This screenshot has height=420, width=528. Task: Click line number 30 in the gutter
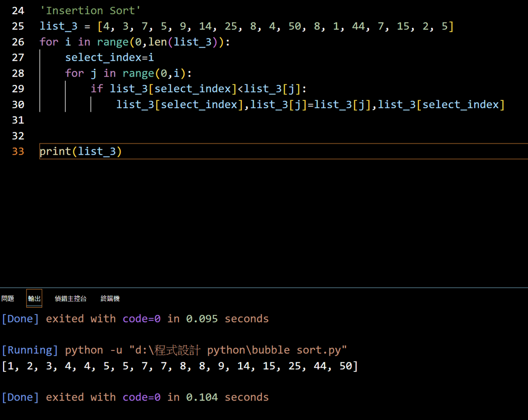pos(18,104)
